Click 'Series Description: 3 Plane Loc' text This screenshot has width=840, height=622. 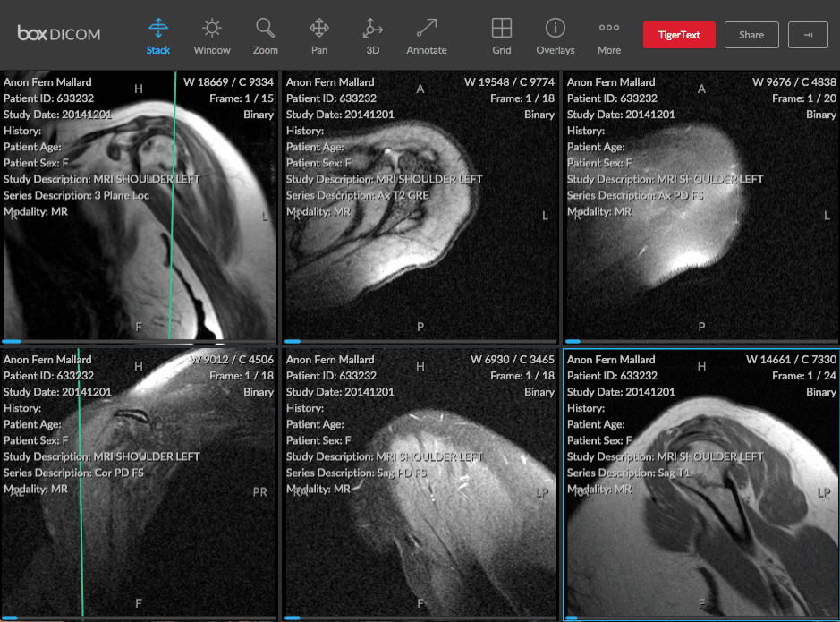coord(76,195)
